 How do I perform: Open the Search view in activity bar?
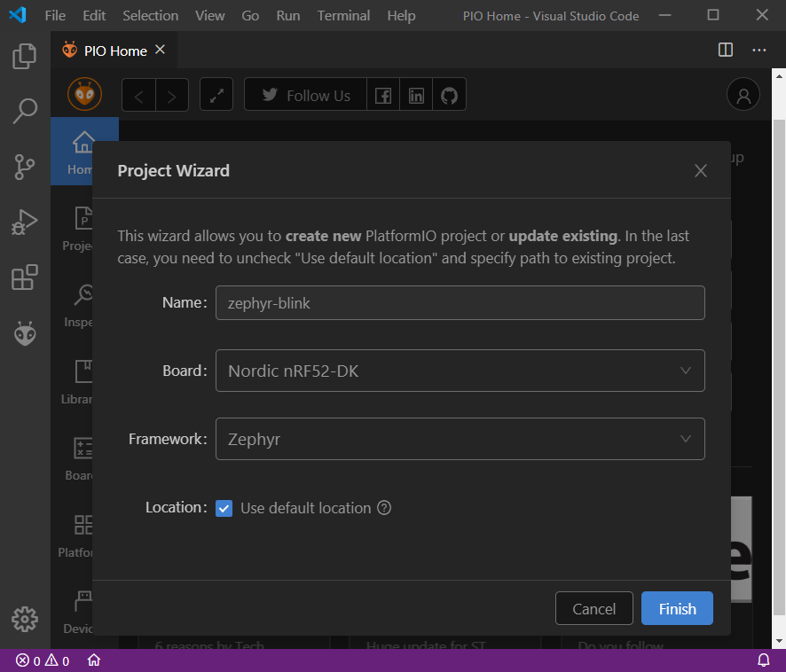pyautogui.click(x=25, y=111)
